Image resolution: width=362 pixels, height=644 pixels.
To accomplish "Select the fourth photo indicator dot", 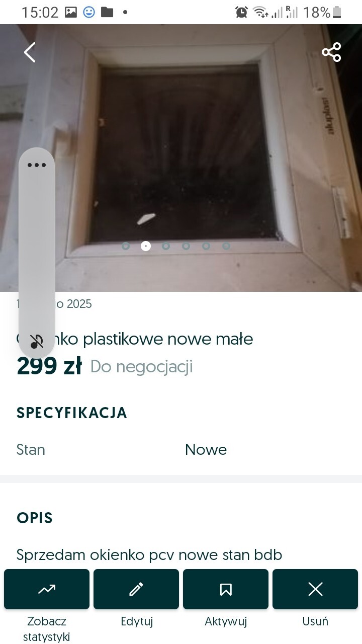I will point(186,246).
